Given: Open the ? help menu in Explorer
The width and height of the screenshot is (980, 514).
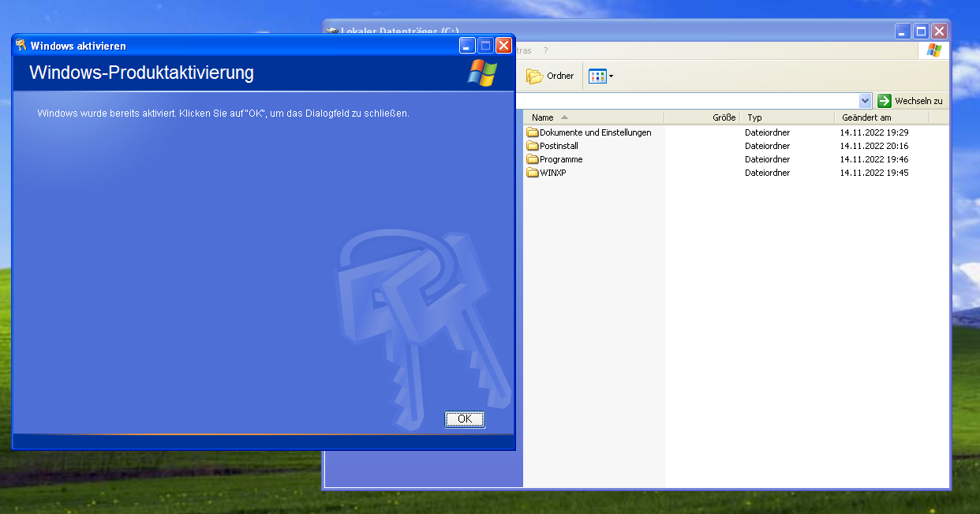Looking at the screenshot, I should tap(545, 50).
